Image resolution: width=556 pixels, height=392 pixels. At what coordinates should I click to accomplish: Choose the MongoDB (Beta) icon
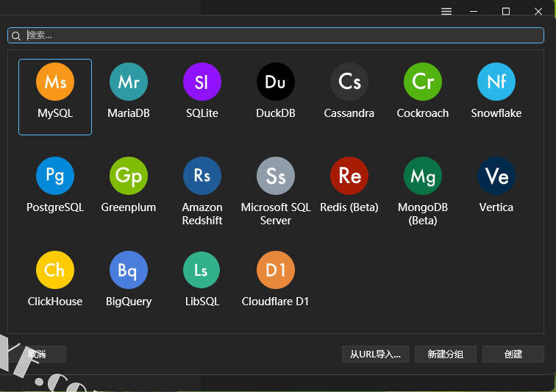[x=423, y=176]
